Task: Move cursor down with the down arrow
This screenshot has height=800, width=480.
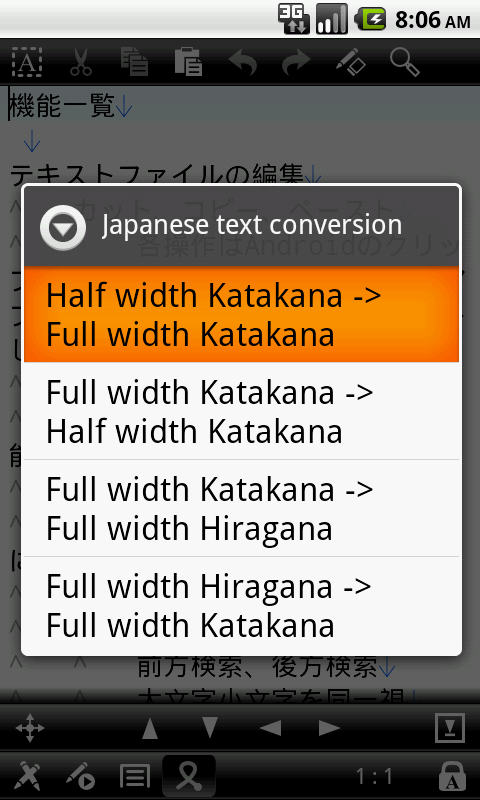Action: pyautogui.click(x=210, y=728)
